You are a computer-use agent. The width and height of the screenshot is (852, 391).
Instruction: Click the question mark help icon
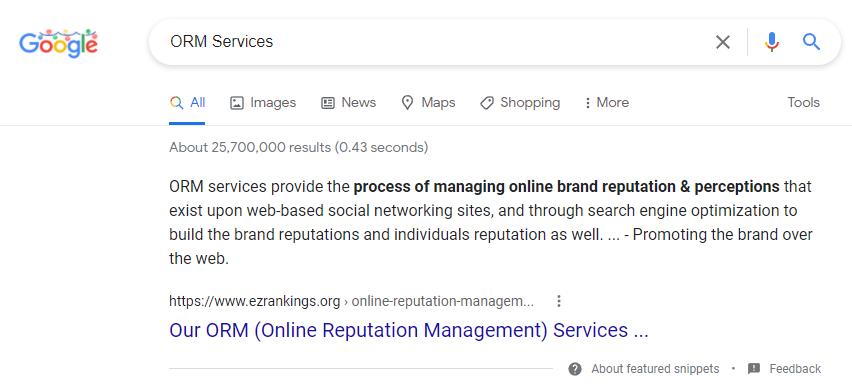[x=575, y=369]
